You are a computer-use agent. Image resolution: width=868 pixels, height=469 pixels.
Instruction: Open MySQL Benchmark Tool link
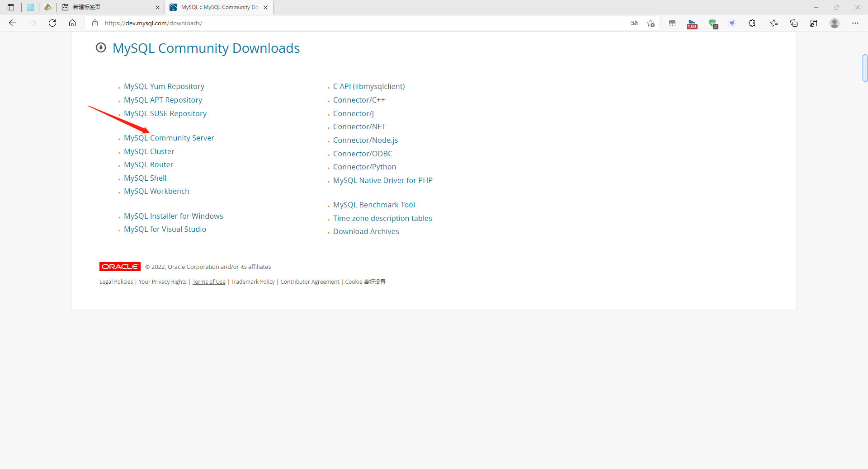pyautogui.click(x=374, y=205)
